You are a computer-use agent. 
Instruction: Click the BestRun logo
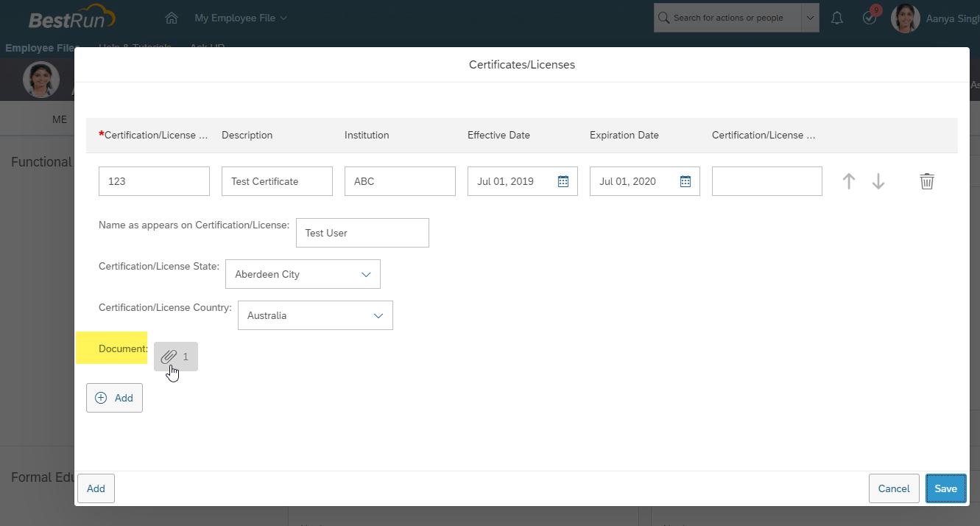pos(71,18)
